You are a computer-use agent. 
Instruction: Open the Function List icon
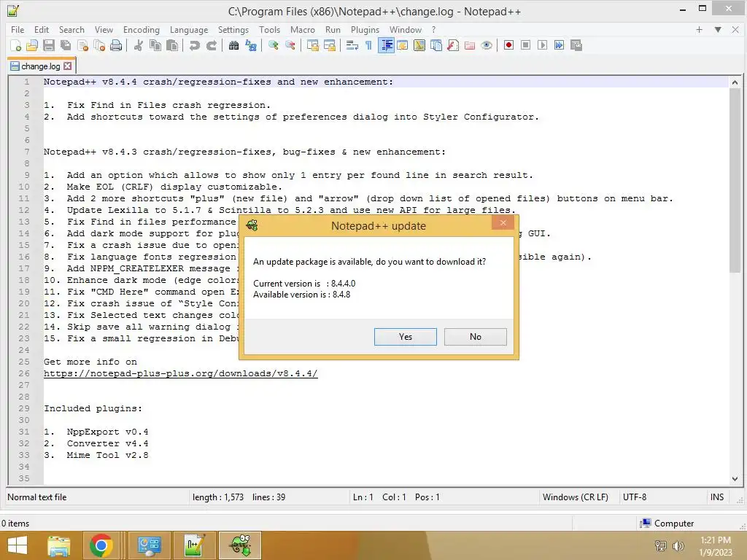(x=453, y=45)
